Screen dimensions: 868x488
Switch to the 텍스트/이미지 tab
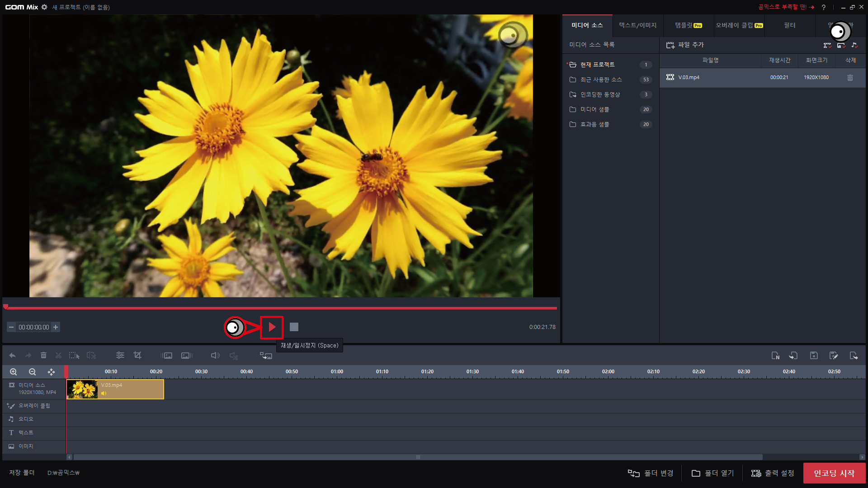point(637,25)
